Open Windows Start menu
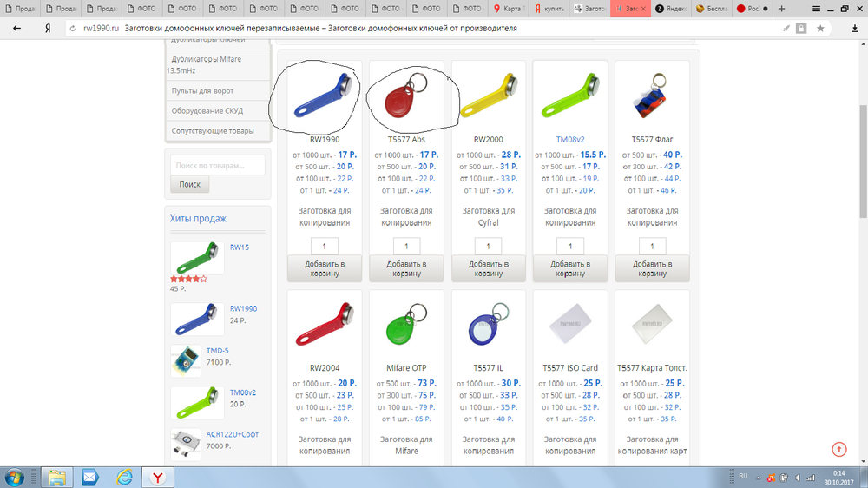The width and height of the screenshot is (868, 488). pos(16,477)
